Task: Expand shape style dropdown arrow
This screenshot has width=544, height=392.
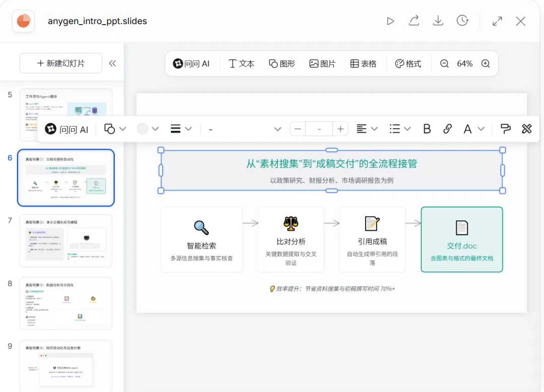Action: click(x=123, y=129)
